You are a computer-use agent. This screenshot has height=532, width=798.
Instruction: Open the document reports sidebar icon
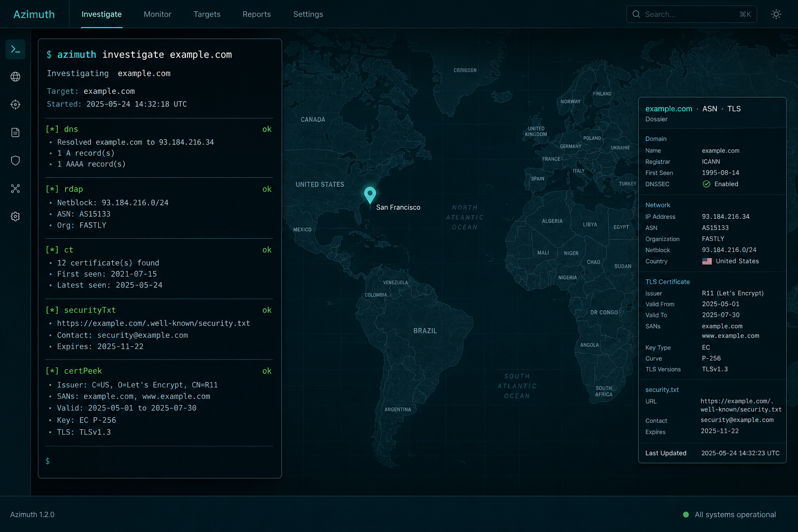pyautogui.click(x=16, y=132)
